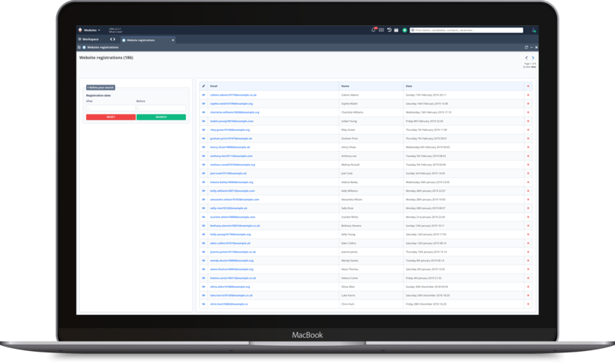The height and width of the screenshot is (364, 615).
Task: Select the name cell Alexandra Wilson
Action: [352, 200]
